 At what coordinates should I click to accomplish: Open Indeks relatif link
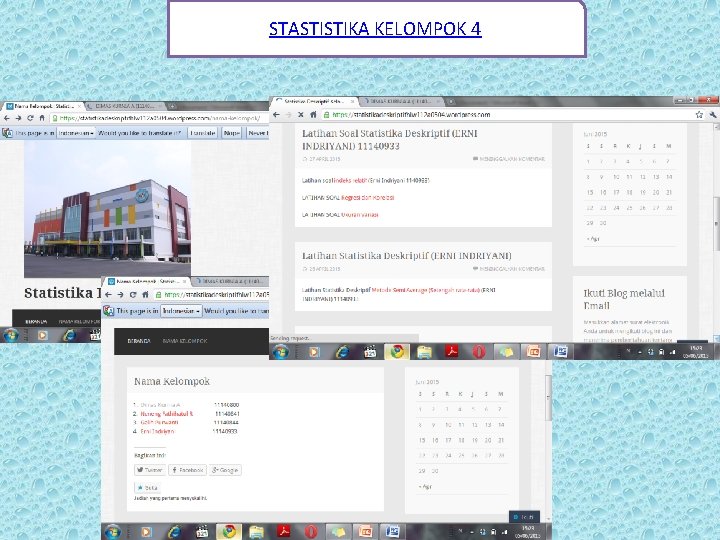tap(350, 180)
